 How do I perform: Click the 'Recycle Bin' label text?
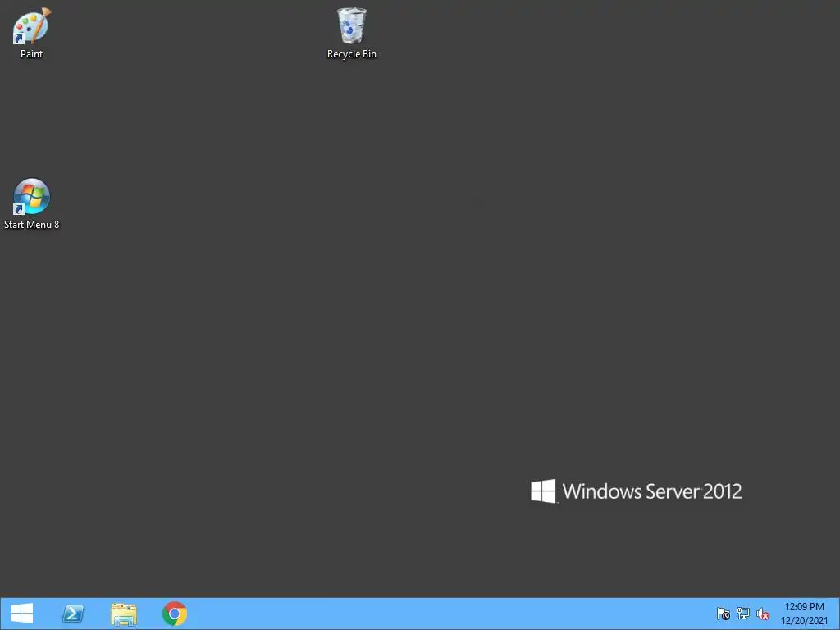(352, 54)
